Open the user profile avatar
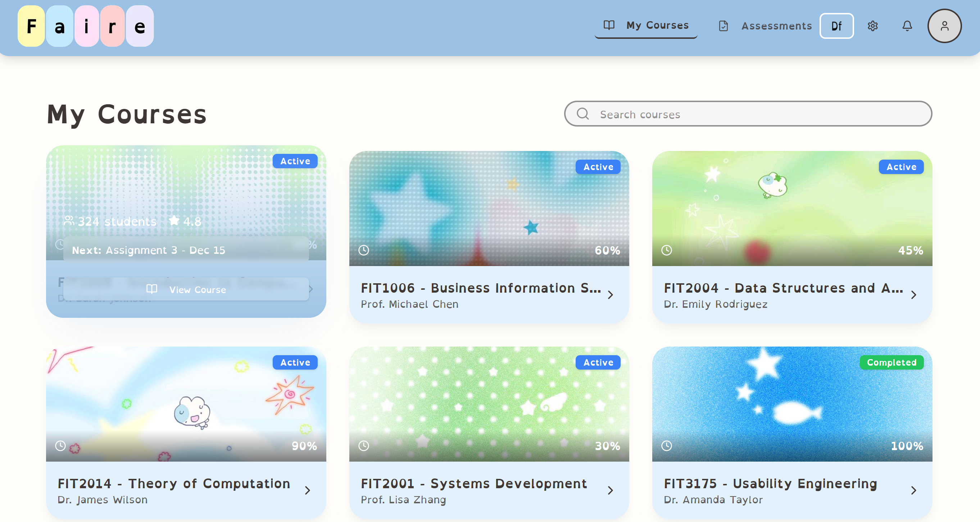Viewport: 980px width, 522px height. coord(944,26)
